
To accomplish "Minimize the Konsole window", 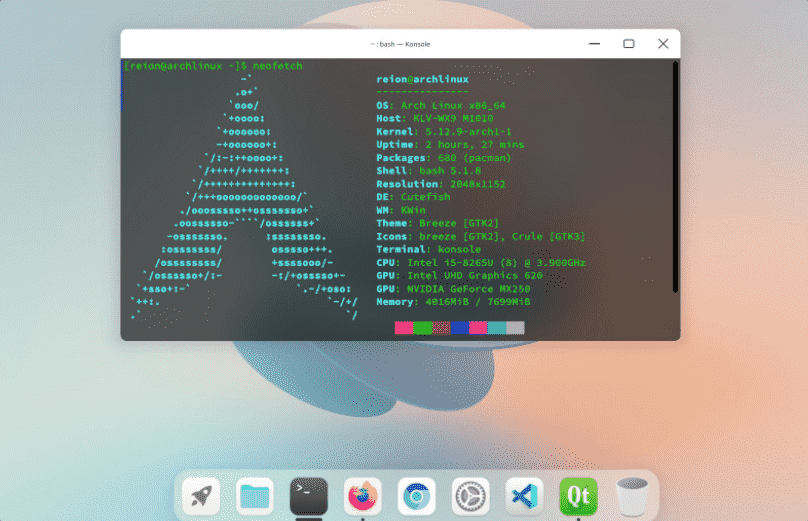I will (594, 44).
